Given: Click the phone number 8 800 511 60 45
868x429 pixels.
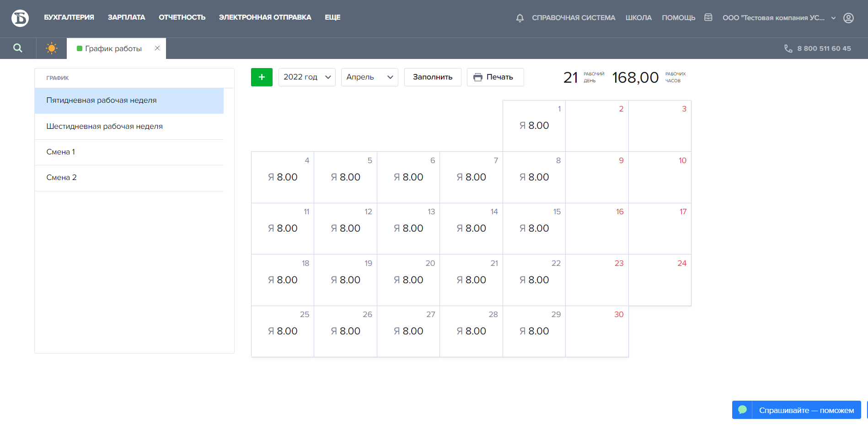Looking at the screenshot, I should 824,48.
